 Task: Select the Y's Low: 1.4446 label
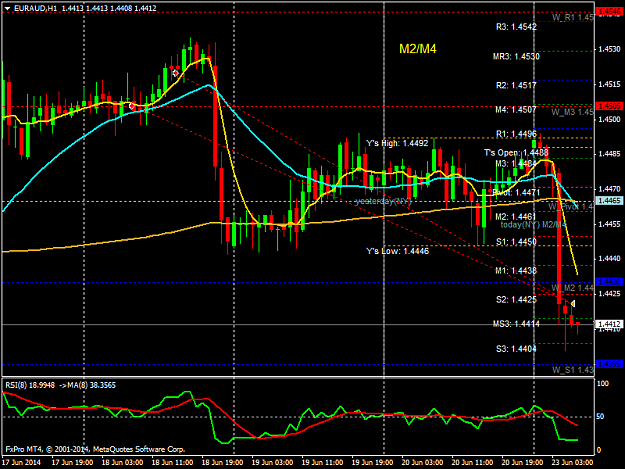click(397, 251)
